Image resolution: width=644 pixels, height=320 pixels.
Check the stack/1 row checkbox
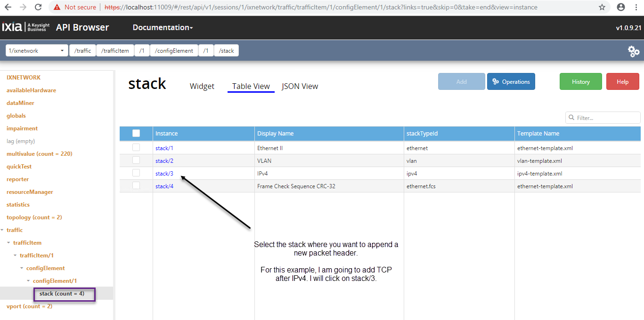[x=136, y=148]
